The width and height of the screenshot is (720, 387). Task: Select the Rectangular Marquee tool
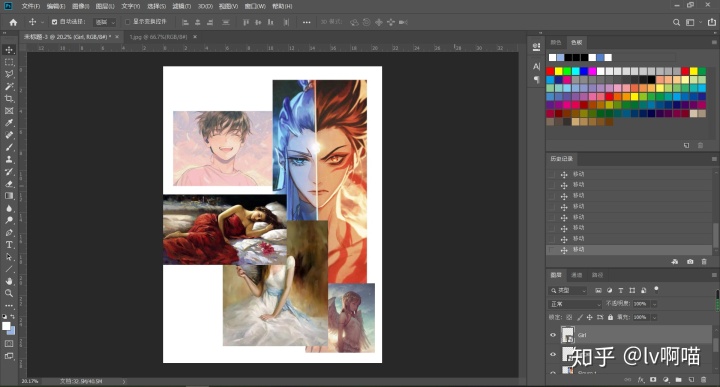coord(9,62)
